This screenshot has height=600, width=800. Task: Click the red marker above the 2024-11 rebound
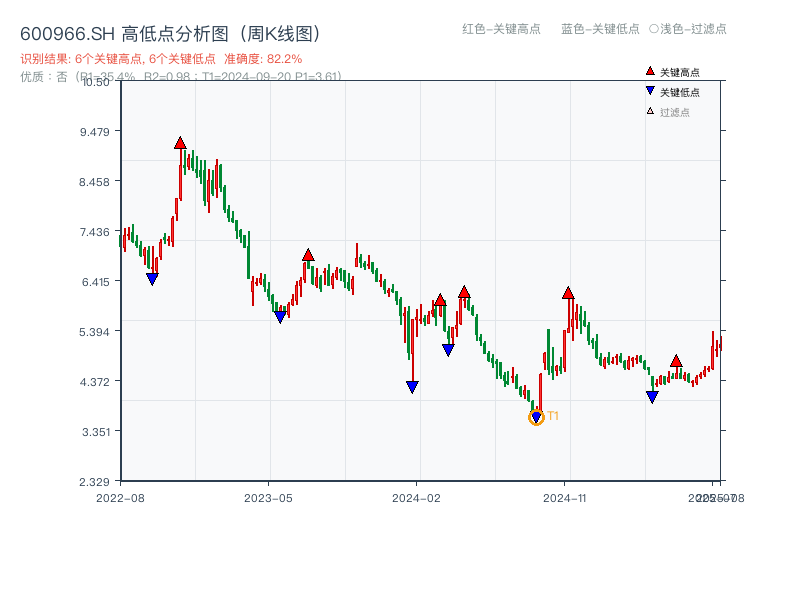coord(567,292)
